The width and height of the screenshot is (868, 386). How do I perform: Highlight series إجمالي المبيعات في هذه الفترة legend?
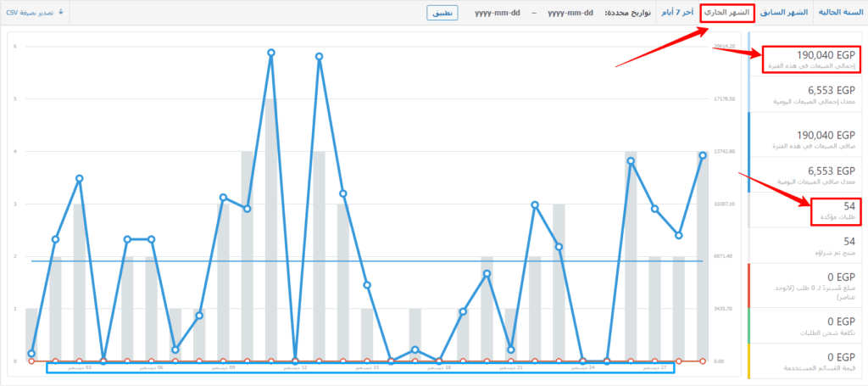pyautogui.click(x=807, y=59)
